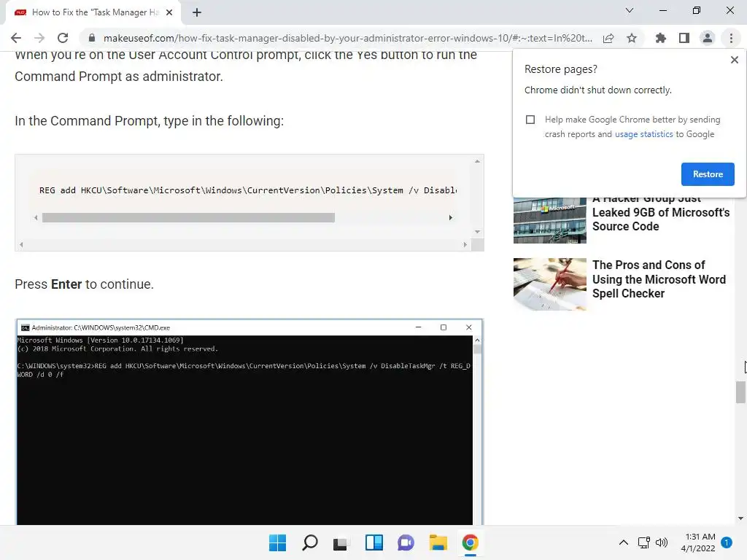Click the page vertical scrollbar thumb
This screenshot has height=560, width=747.
(740, 392)
